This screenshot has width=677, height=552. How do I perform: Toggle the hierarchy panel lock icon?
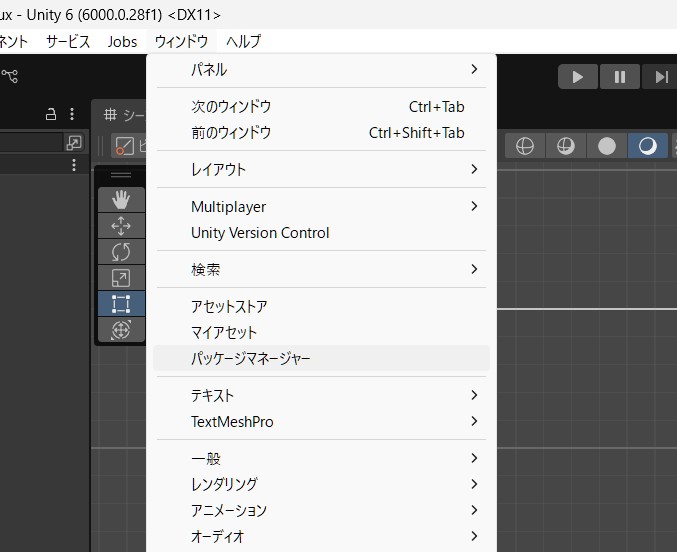(x=51, y=114)
